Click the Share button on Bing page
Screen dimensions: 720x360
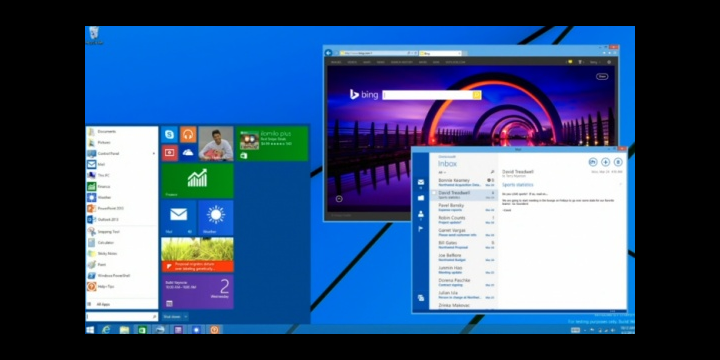tap(602, 76)
